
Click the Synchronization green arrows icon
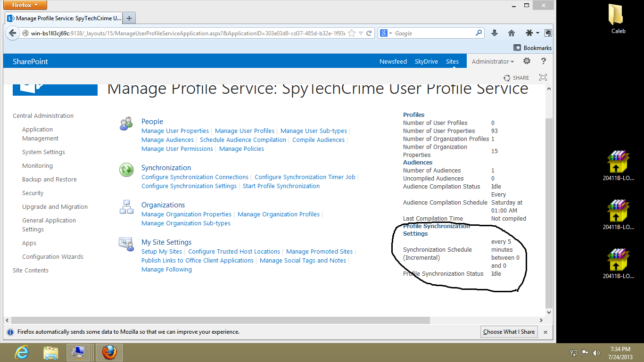(x=126, y=170)
